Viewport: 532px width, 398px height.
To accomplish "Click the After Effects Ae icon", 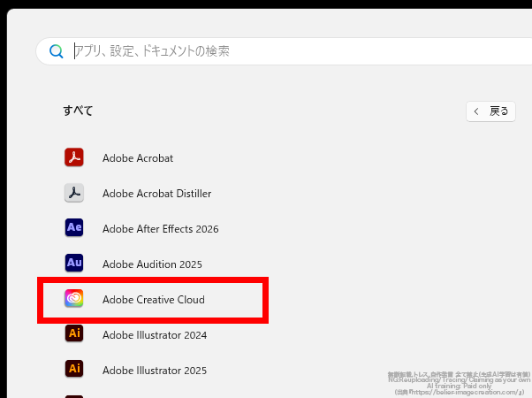I will [x=74, y=228].
